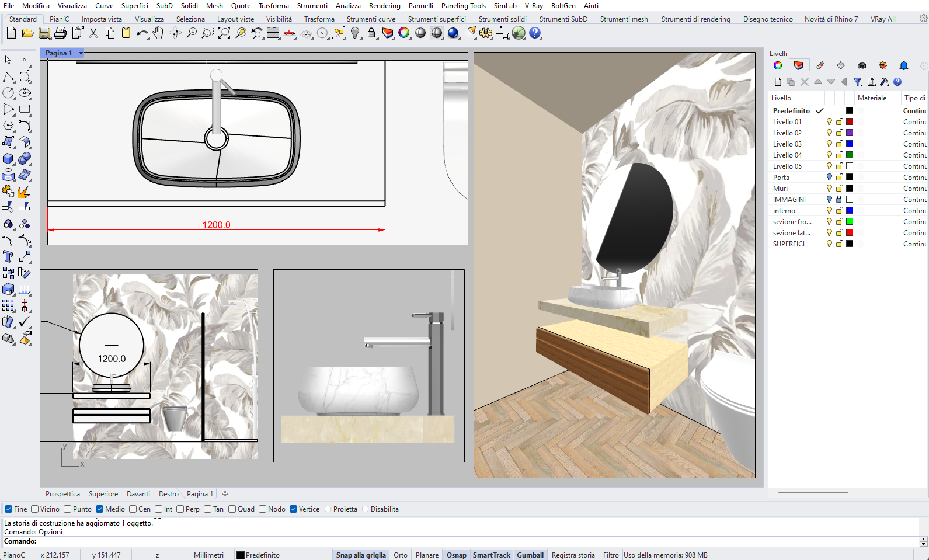Toggle SmartTrack in status bar
Screen dimensions: 929x560
pyautogui.click(x=492, y=555)
